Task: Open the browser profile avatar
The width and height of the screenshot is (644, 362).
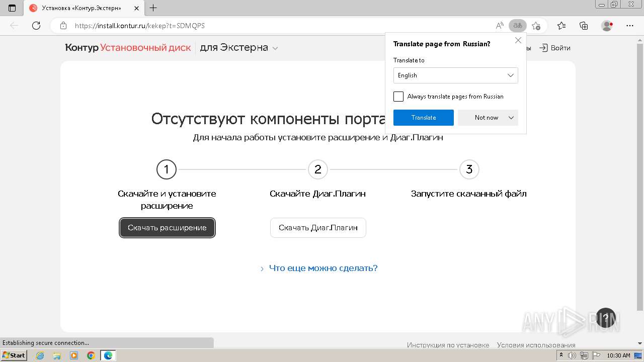Action: (x=607, y=26)
